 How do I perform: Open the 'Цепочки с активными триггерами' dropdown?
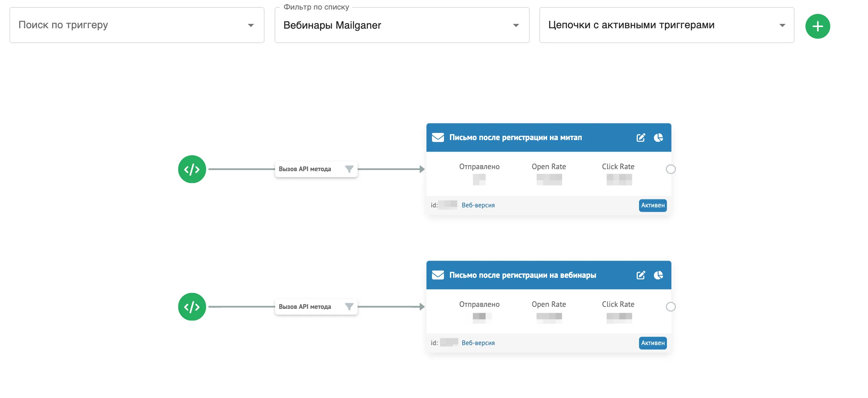[667, 25]
